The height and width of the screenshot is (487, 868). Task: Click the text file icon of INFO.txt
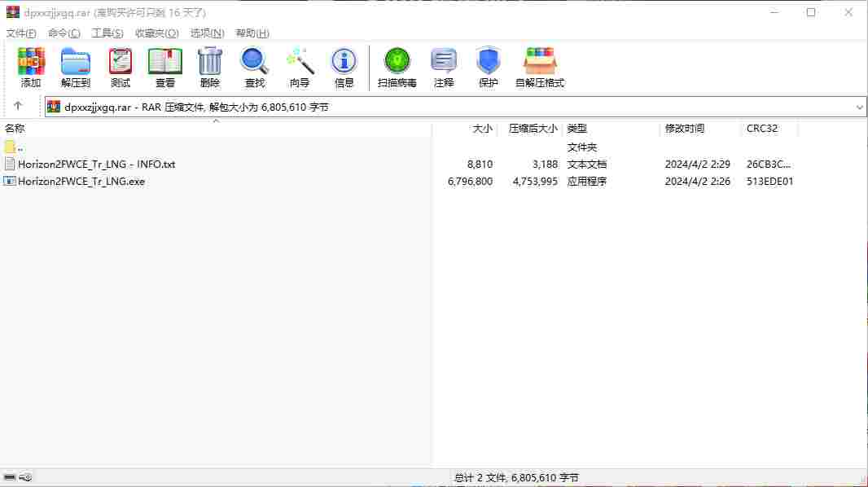pyautogui.click(x=10, y=164)
